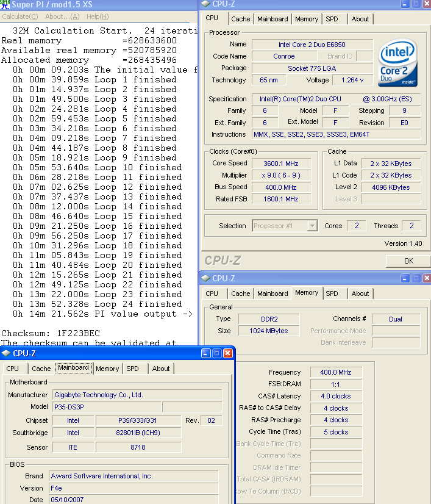Click the CPU-Z logo icon of top window
The width and height of the screenshot is (431, 504).
tap(205, 4)
